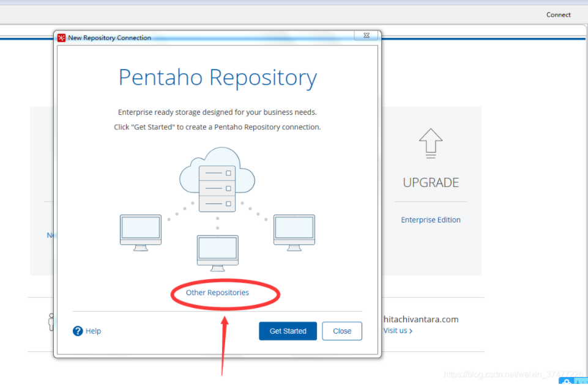Click the Close button next to Get Started
Image resolution: width=588 pixels, height=385 pixels.
(x=342, y=331)
